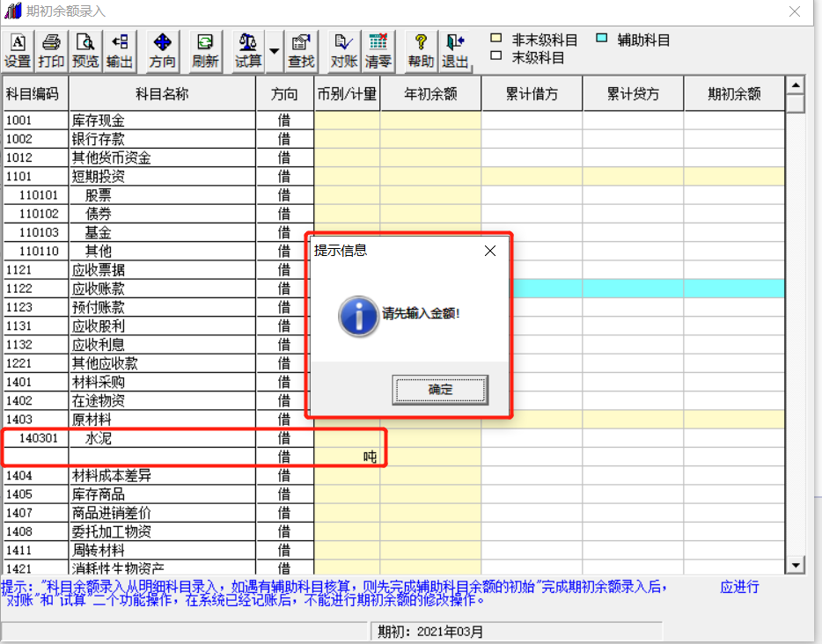822x644 pixels.
Task: Close the 提示信息 dialog with X
Action: pyautogui.click(x=490, y=251)
